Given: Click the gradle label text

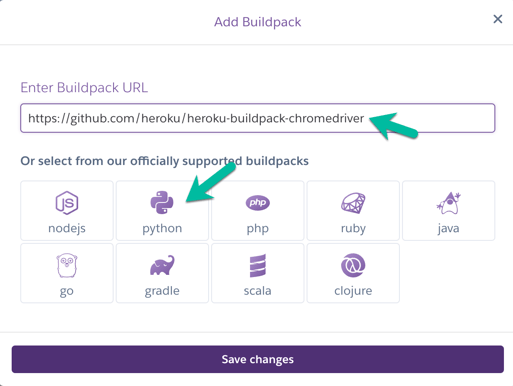Looking at the screenshot, I should 162,291.
